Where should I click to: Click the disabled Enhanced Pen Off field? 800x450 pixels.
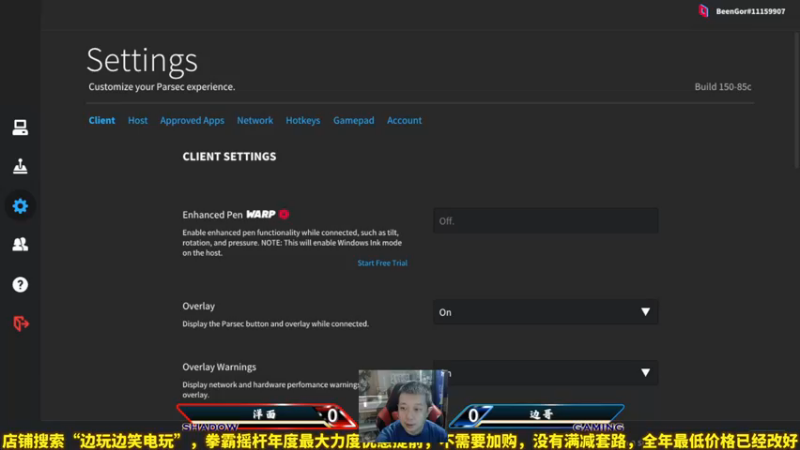[545, 221]
